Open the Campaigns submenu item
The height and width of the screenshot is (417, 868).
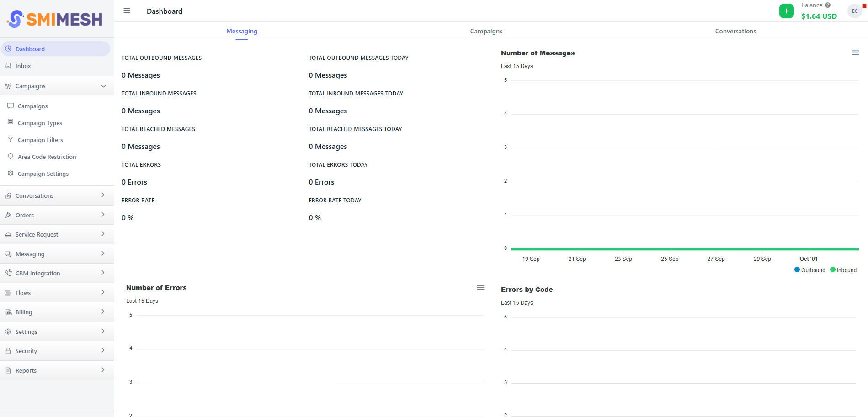click(x=32, y=106)
